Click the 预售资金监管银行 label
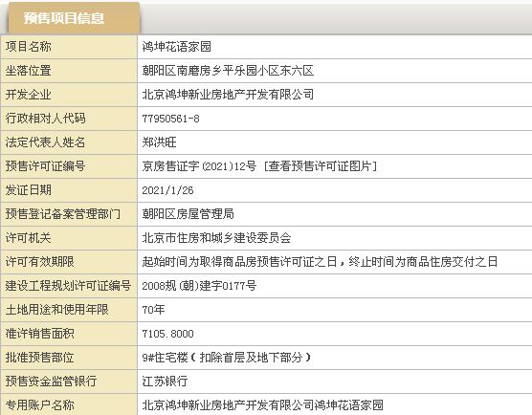The width and height of the screenshot is (532, 415). point(52,382)
